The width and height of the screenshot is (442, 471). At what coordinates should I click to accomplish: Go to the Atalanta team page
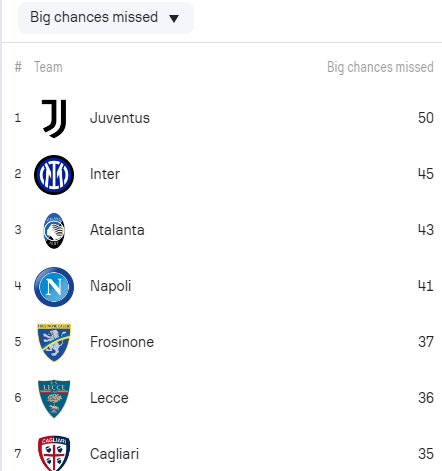pos(117,230)
